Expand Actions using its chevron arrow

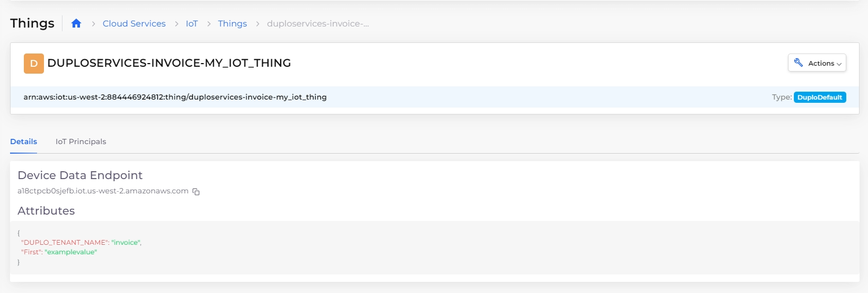[839, 64]
